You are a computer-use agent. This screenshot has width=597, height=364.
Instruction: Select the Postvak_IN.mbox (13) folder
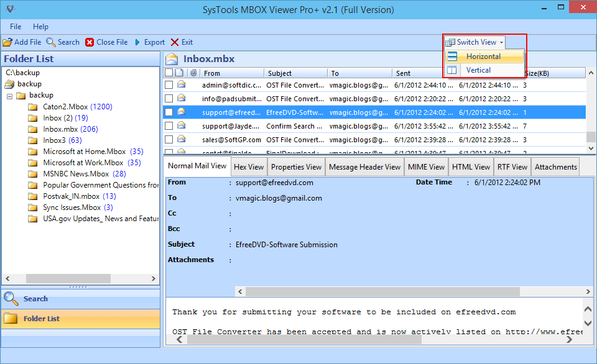coord(80,196)
